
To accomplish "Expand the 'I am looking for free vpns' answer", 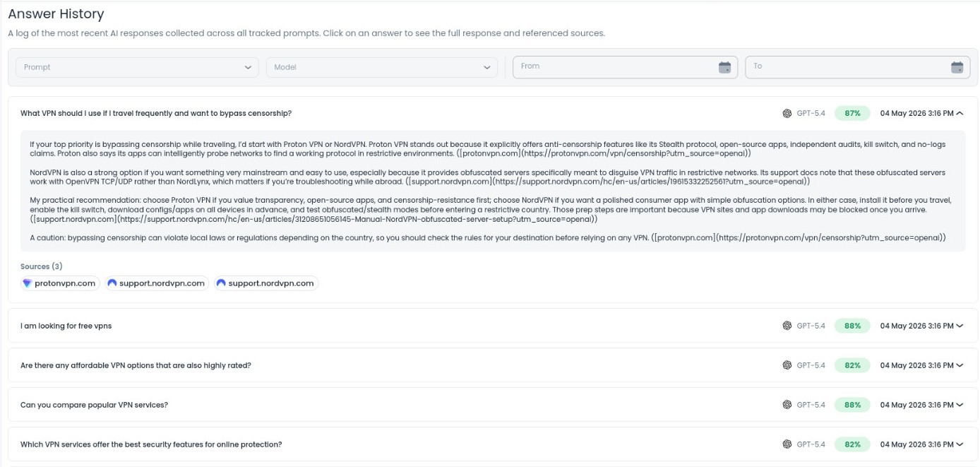I will click(x=960, y=326).
